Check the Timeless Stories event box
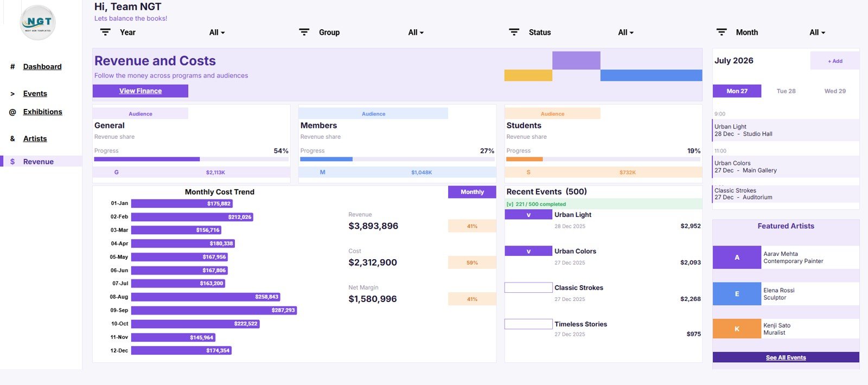This screenshot has width=868, height=385. point(528,324)
